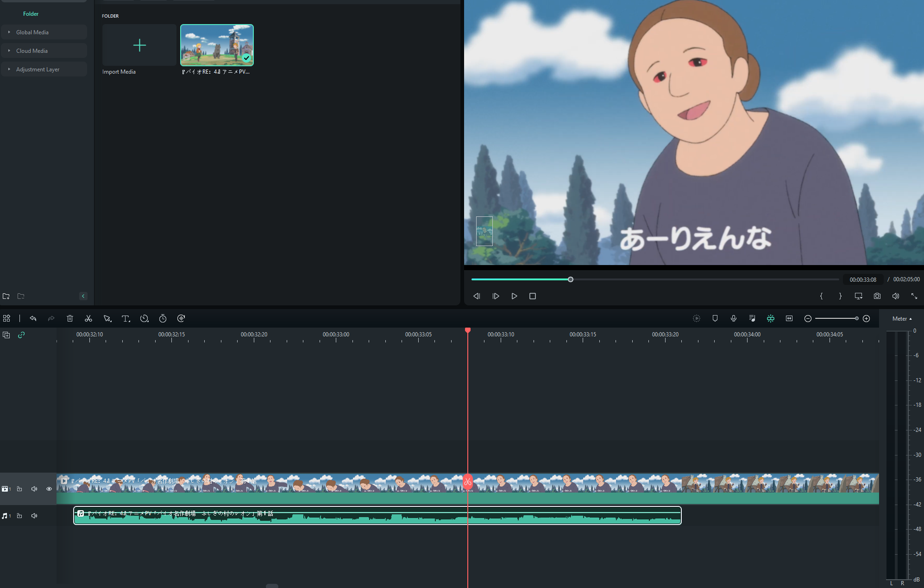This screenshot has width=924, height=588.
Task: Mute the audio track volume icon
Action: point(34,515)
